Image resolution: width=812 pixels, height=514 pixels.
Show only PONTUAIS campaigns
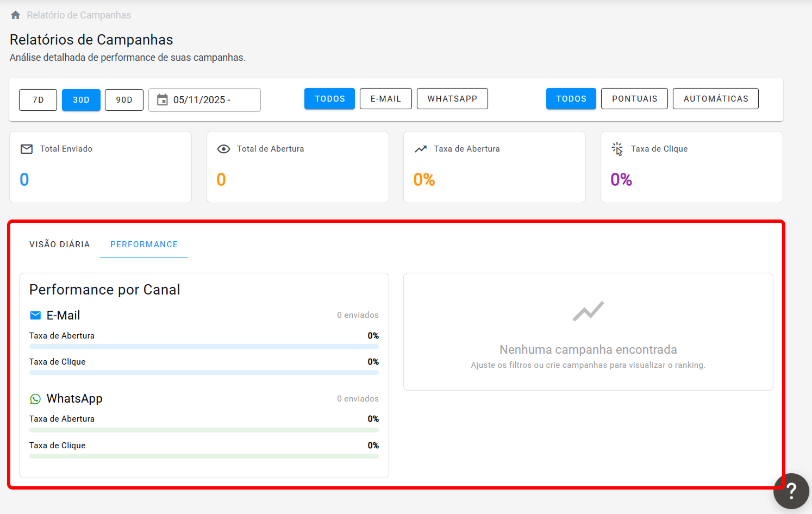click(x=634, y=99)
